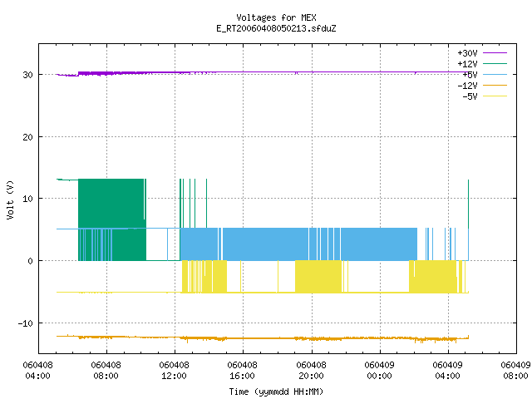Viewport: 532px width, 399px height.
Task: Select the -12V legend entry
Action: tap(482, 86)
